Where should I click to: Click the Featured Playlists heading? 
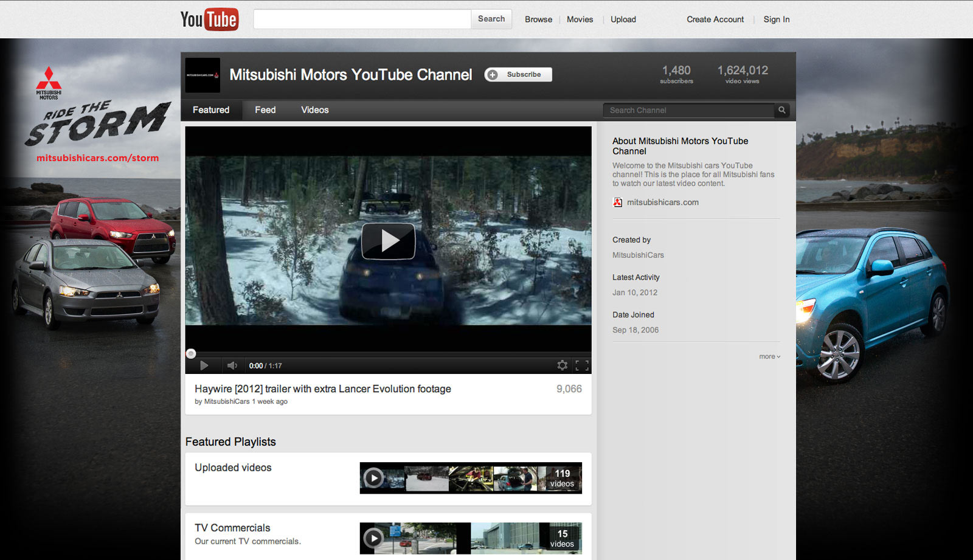(230, 442)
